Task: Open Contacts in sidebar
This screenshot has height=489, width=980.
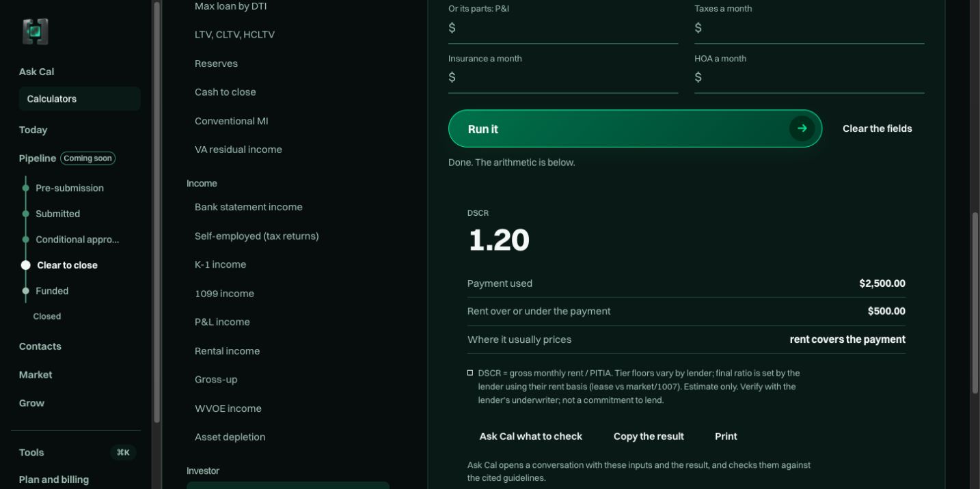Action: point(40,346)
